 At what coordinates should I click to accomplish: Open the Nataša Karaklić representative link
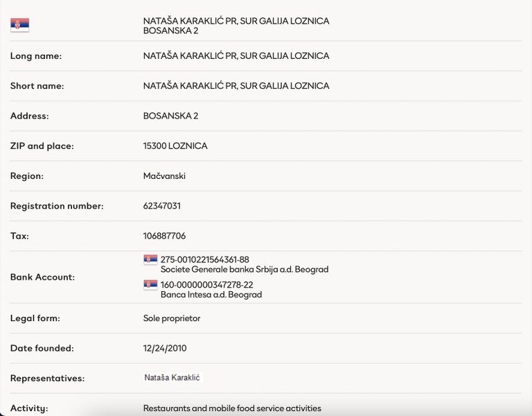click(172, 378)
